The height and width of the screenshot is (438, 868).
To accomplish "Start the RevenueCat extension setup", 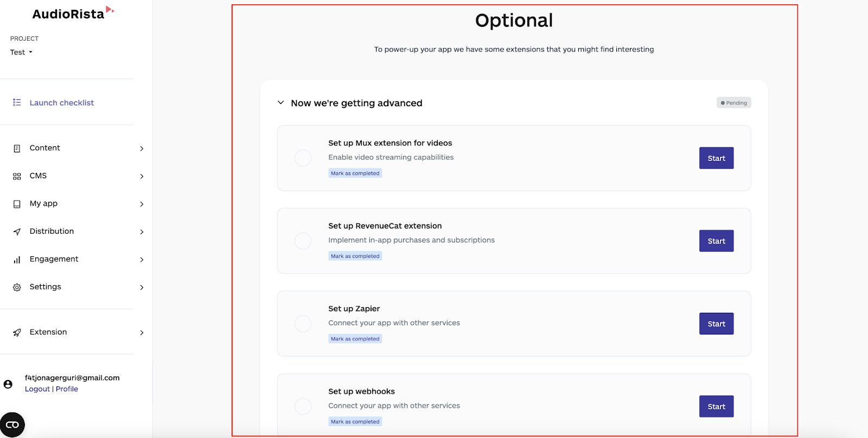I will tap(716, 241).
